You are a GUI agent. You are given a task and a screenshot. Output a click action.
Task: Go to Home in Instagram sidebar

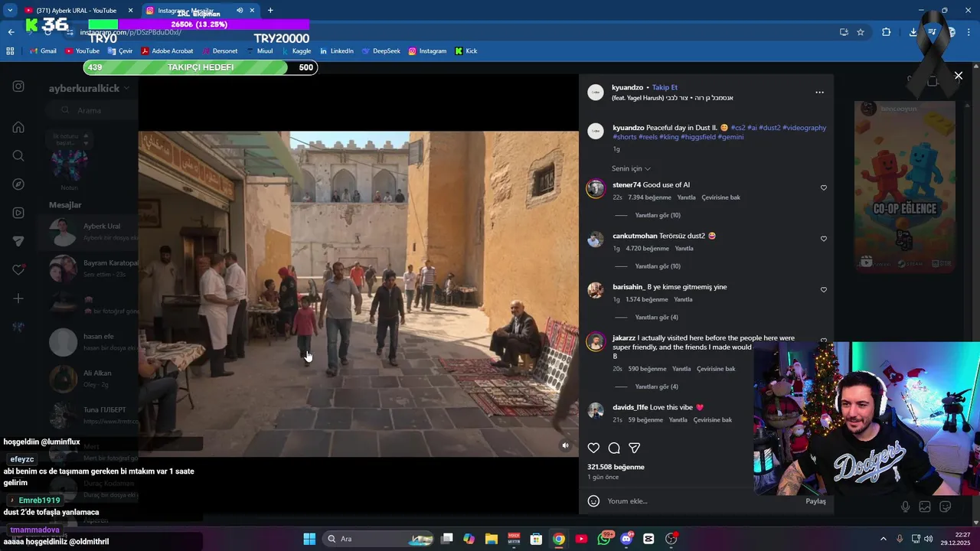click(18, 127)
